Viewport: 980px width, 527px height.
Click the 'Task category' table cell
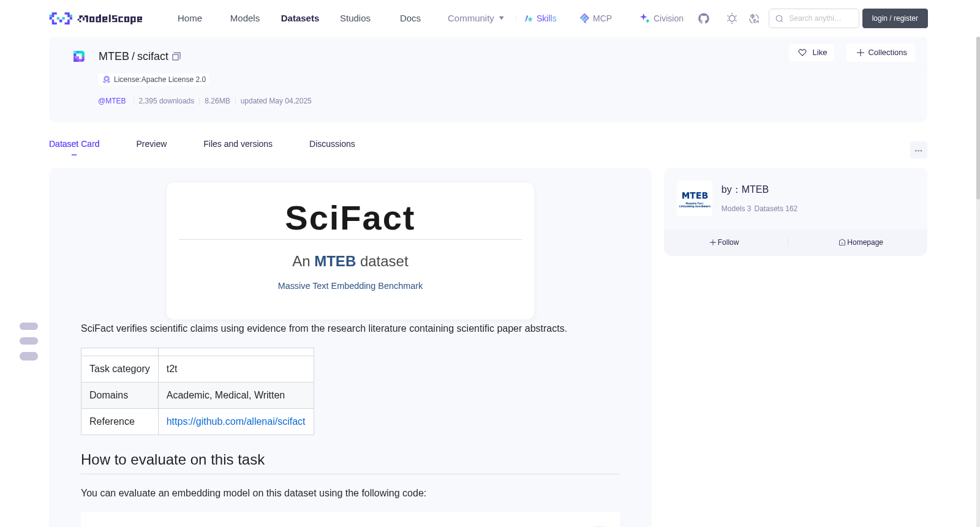coord(119,369)
